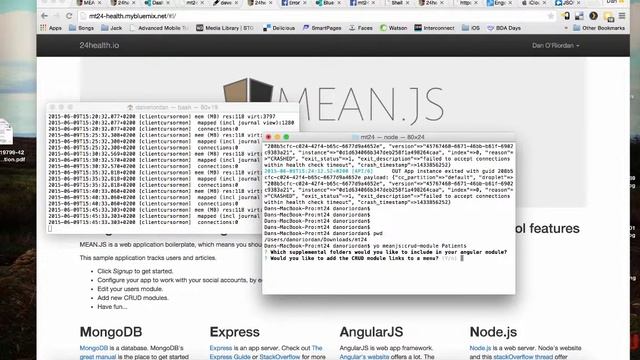Open the iOS bookmarks folder
640x360 pixels.
click(471, 28)
